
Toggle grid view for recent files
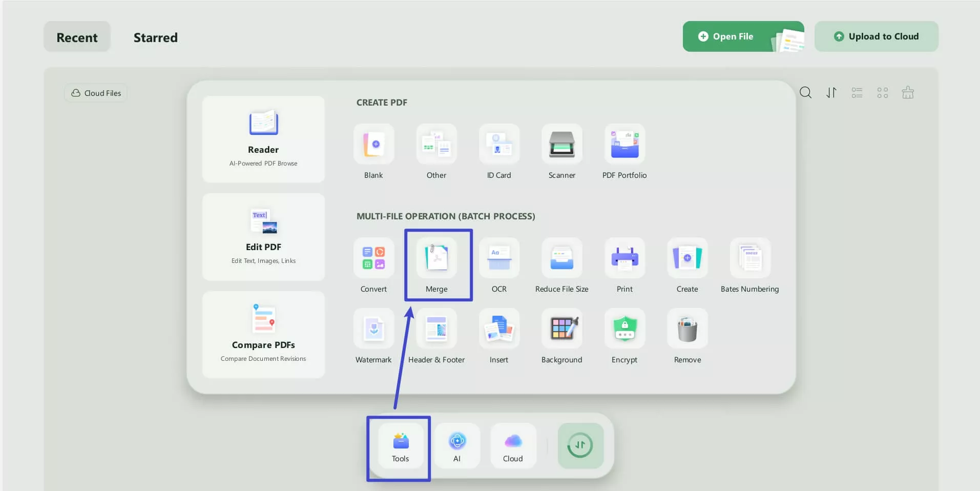[882, 92]
